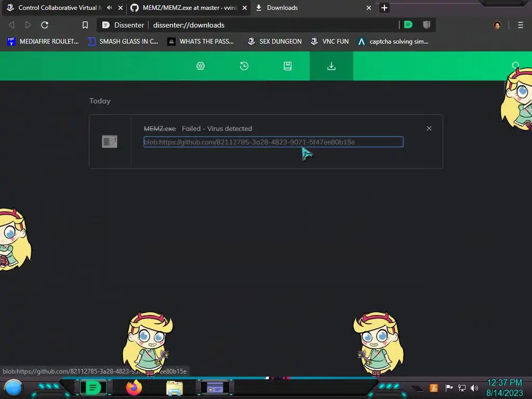
Task: Select the Downloads icon in green toolbar
Action: tap(331, 66)
